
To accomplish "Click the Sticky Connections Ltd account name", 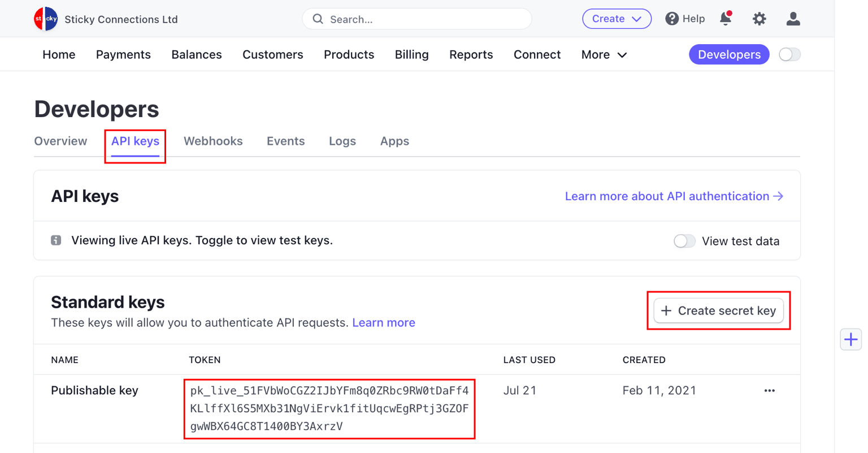I will 121,19.
